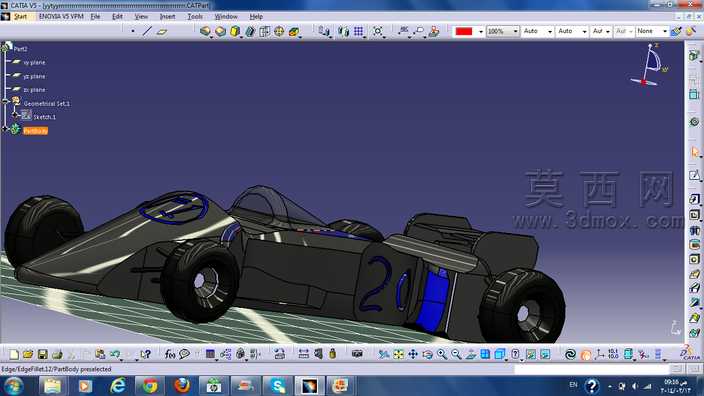The height and width of the screenshot is (396, 704).
Task: Open Google Chrome from the taskbar
Action: coord(150,386)
